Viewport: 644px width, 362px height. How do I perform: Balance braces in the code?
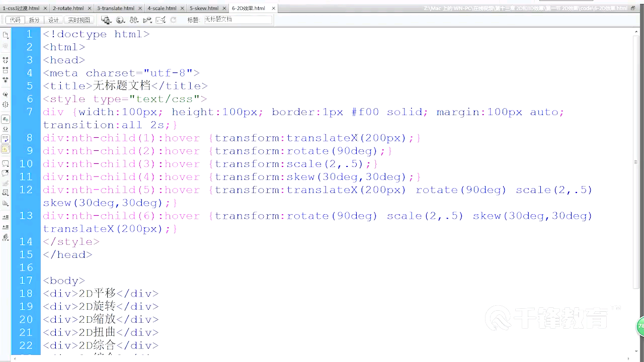pos(6,104)
